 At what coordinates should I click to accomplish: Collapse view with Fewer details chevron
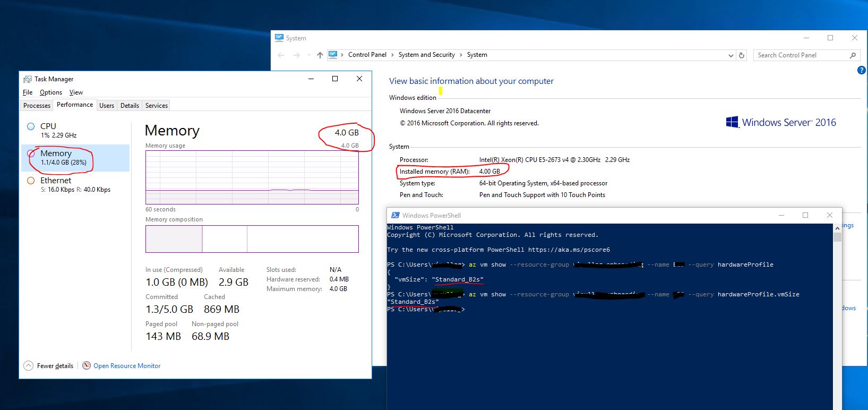pyautogui.click(x=28, y=365)
